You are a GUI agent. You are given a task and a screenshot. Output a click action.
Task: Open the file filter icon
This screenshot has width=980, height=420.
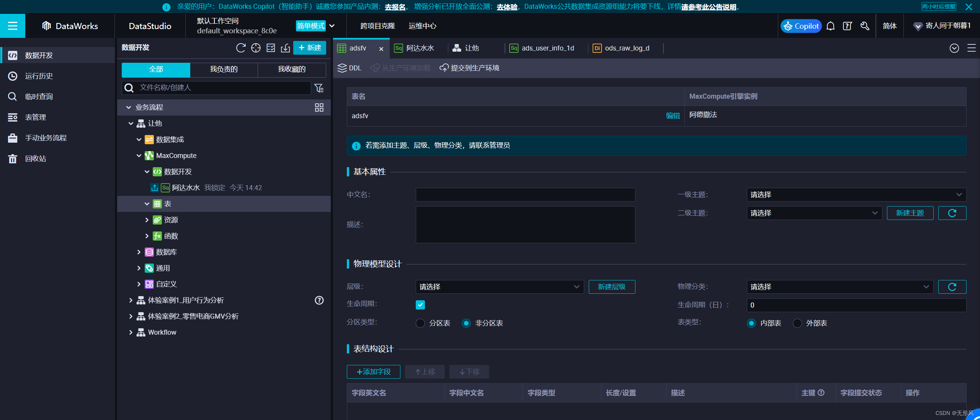[x=319, y=88]
